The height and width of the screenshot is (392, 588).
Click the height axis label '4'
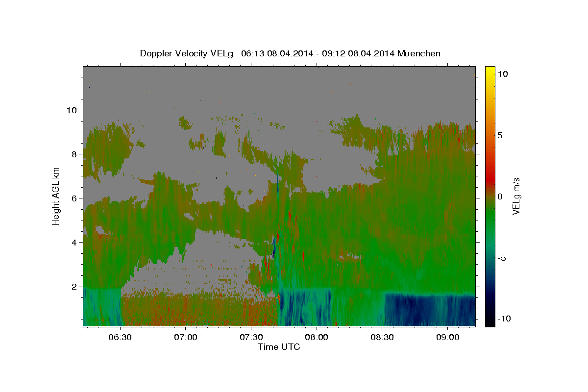coord(74,242)
